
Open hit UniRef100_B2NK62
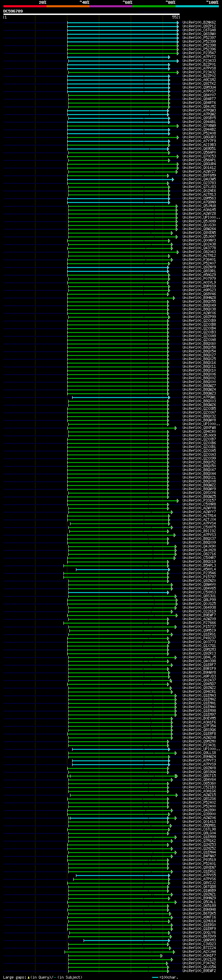(x=199, y=23)
